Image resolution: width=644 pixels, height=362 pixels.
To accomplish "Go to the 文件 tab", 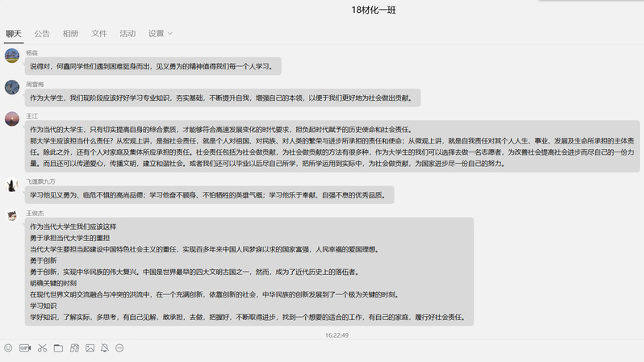I will pos(99,34).
